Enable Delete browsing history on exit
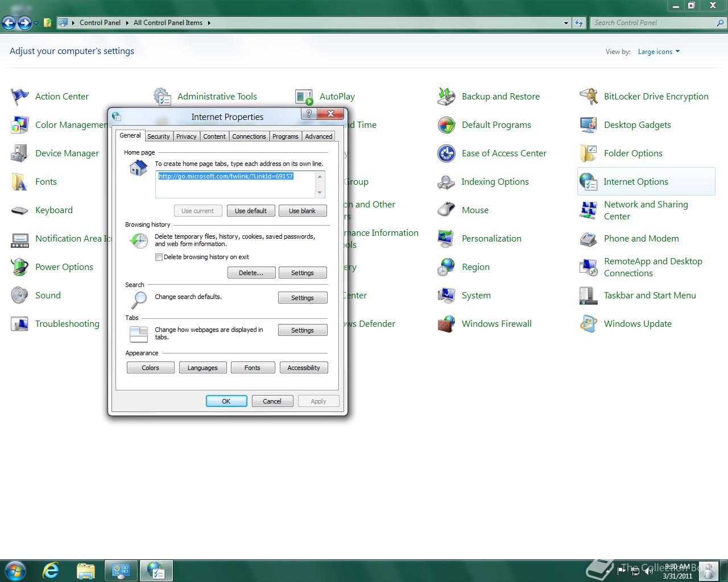This screenshot has width=728, height=582. [159, 257]
